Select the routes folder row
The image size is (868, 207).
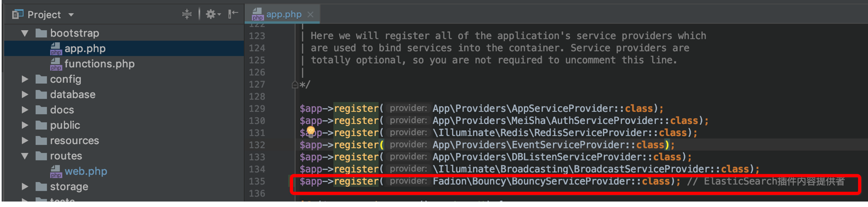click(124, 156)
